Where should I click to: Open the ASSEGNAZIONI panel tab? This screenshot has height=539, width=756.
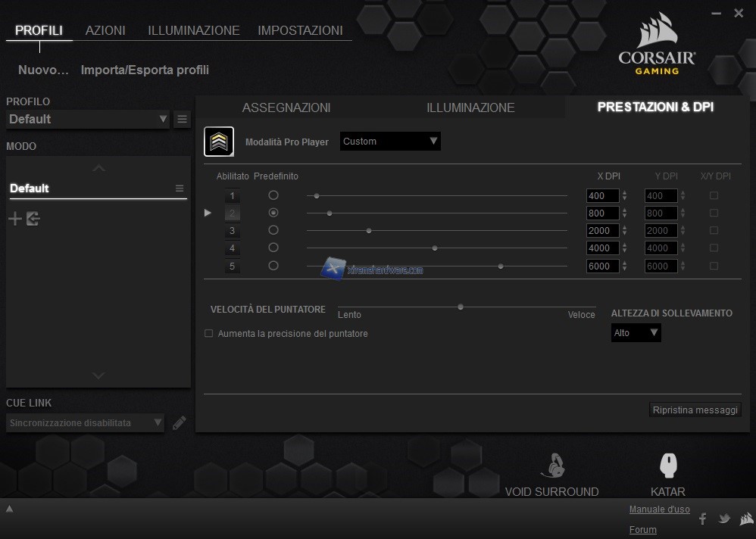click(286, 107)
